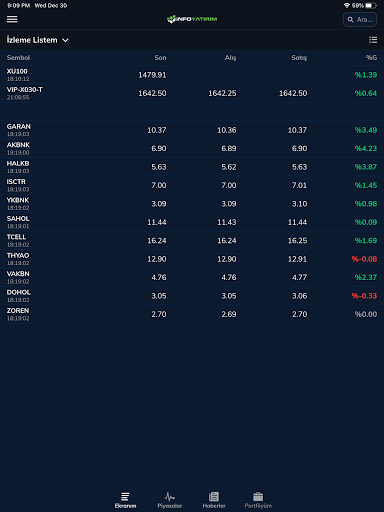Click the Ara search field

point(360,20)
